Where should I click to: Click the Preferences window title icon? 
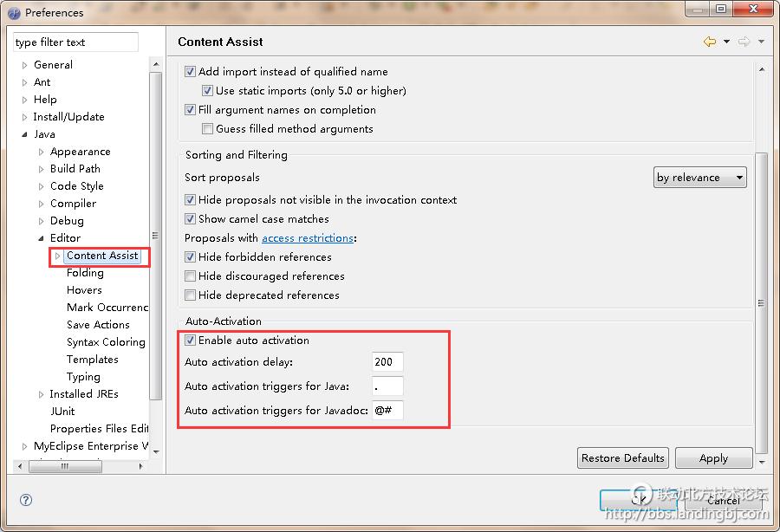14,12
